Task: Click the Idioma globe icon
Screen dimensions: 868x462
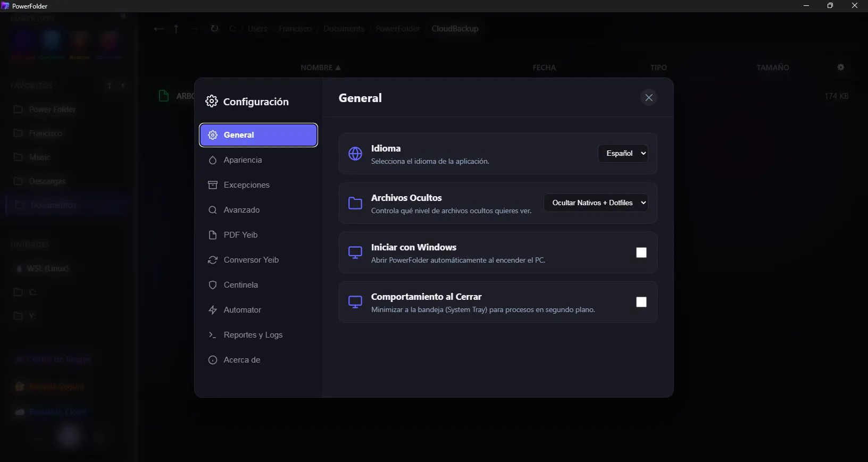Action: tap(355, 154)
